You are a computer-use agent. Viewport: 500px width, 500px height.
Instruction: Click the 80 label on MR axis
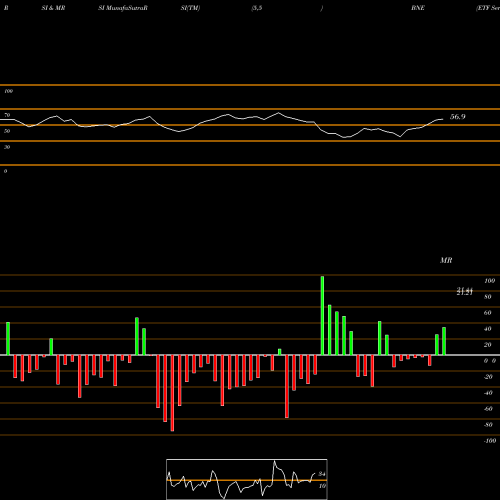(488, 297)
